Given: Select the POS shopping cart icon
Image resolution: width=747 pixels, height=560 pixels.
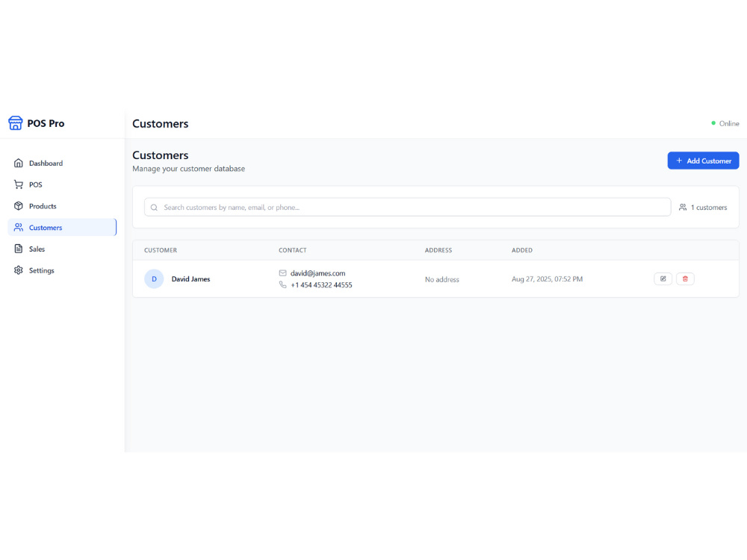Looking at the screenshot, I should point(19,184).
